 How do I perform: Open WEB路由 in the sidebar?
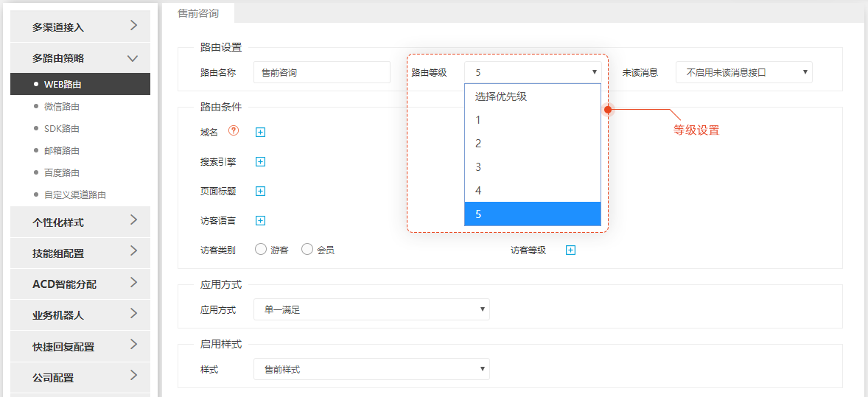pyautogui.click(x=80, y=84)
